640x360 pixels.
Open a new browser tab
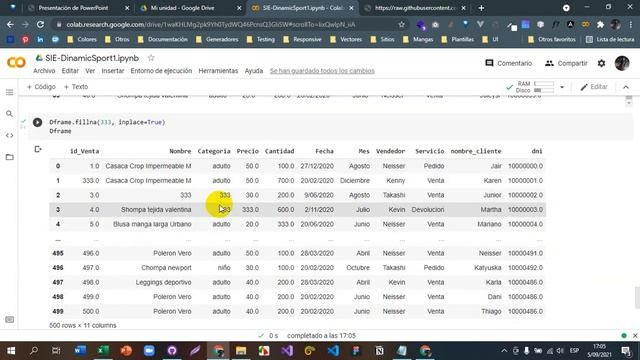[x=481, y=8]
